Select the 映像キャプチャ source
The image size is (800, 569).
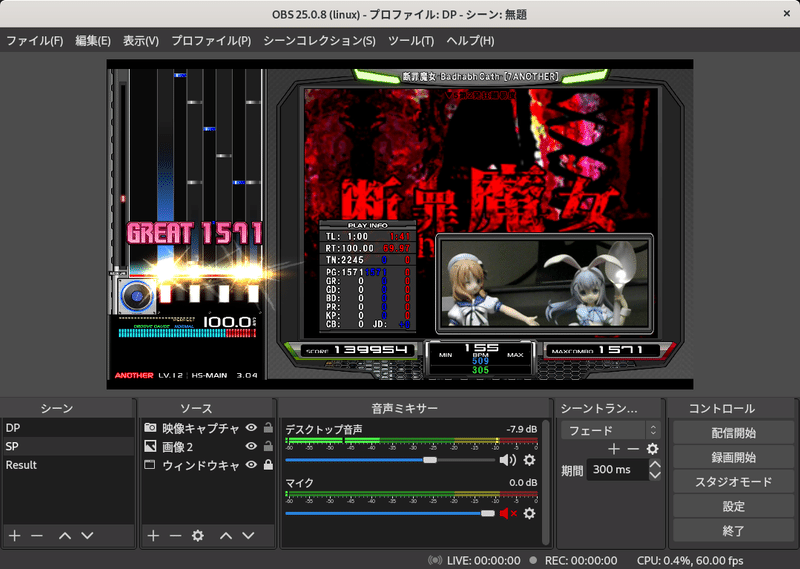(x=201, y=428)
